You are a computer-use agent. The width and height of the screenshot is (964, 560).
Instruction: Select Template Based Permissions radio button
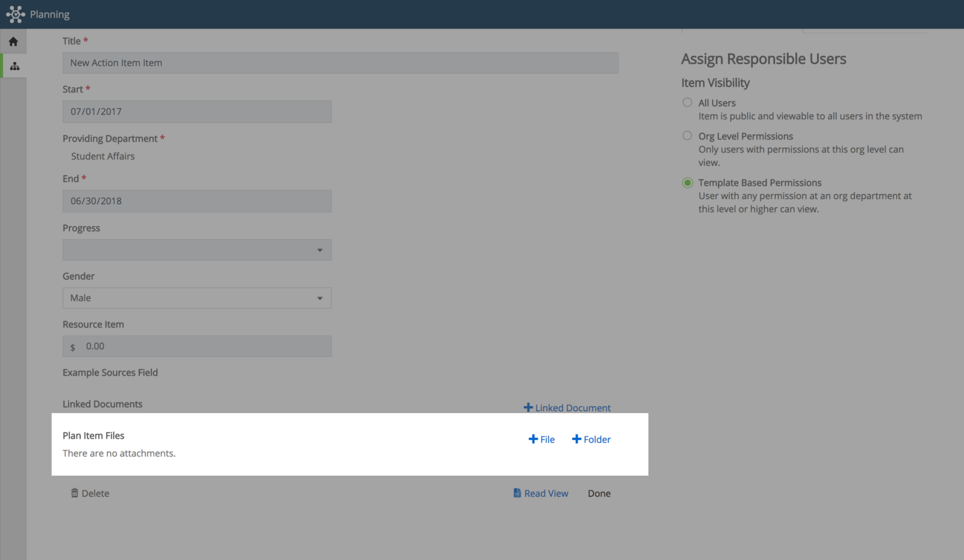(x=687, y=182)
